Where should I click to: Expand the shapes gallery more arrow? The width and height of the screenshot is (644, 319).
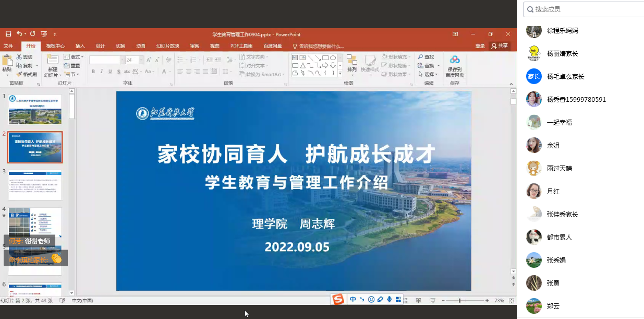click(340, 74)
